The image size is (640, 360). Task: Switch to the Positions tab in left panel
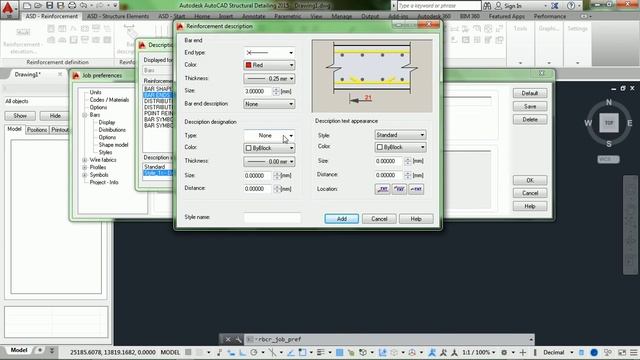[x=37, y=130]
